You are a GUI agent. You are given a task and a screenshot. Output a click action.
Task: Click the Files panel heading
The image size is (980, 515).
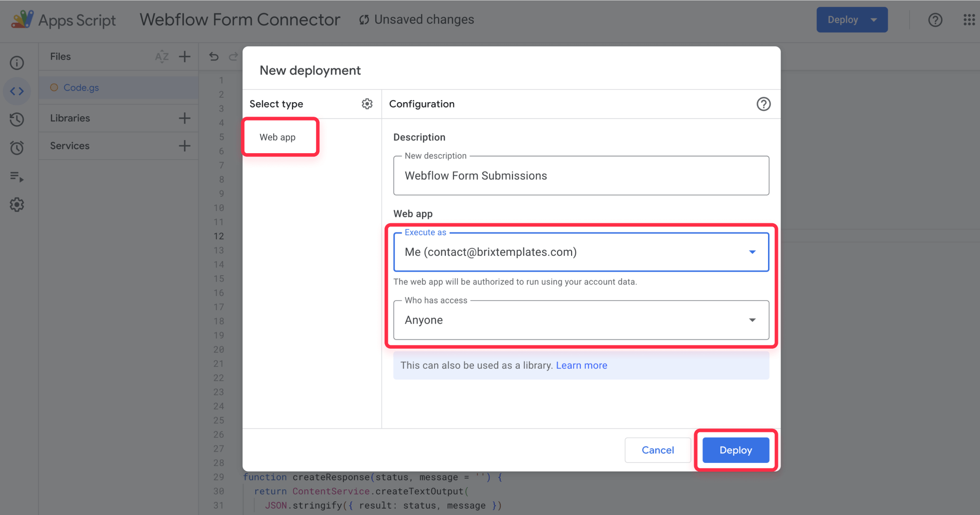click(x=60, y=56)
